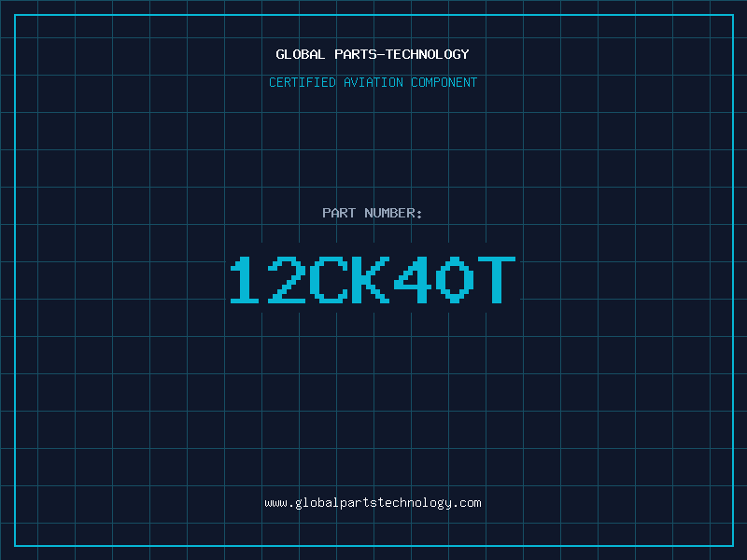The height and width of the screenshot is (560, 747).
Task: Click the PART NUMBER: label
Action: tap(373, 213)
